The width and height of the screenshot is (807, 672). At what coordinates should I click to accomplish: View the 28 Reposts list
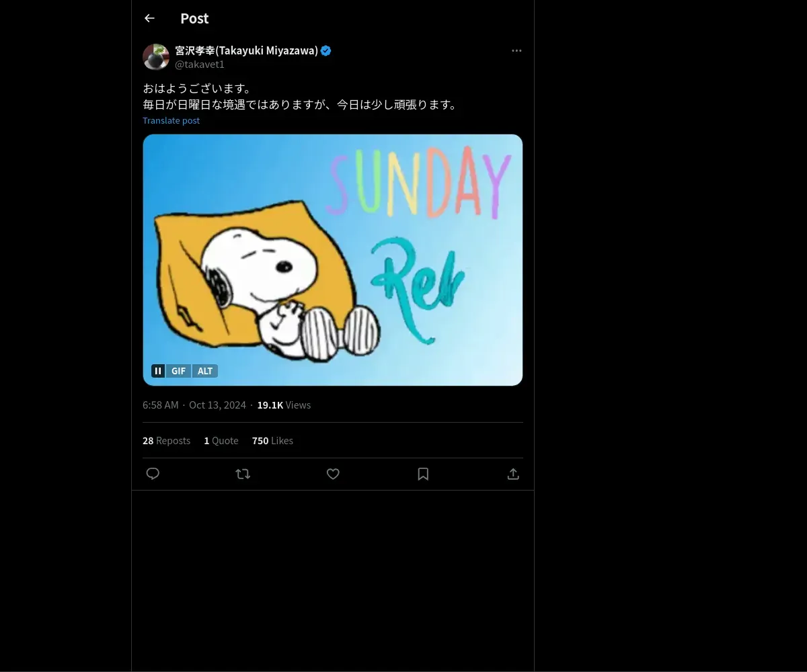(x=166, y=440)
